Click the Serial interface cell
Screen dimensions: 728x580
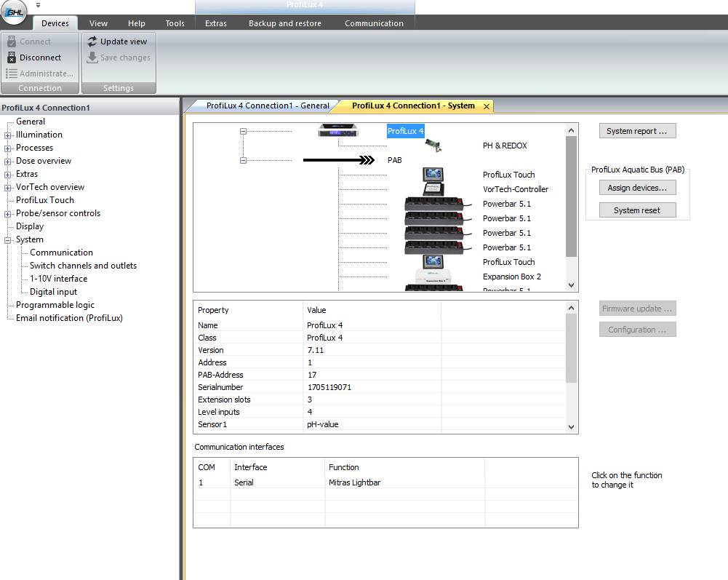pos(244,482)
